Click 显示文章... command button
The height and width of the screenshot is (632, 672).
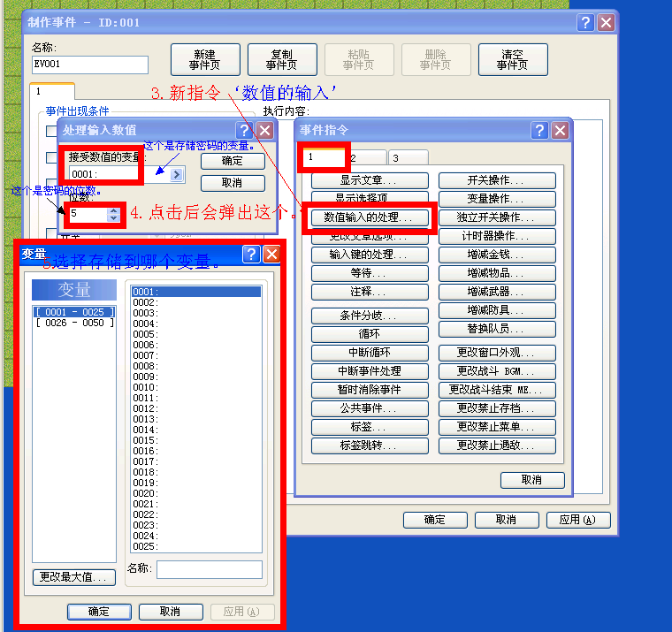(x=370, y=180)
